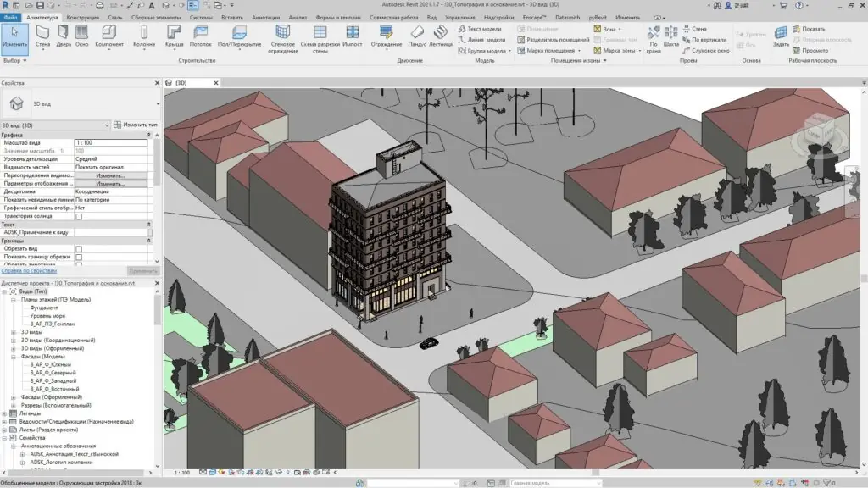Check Показать границу обрезки option
868x488 pixels.
[79, 257]
